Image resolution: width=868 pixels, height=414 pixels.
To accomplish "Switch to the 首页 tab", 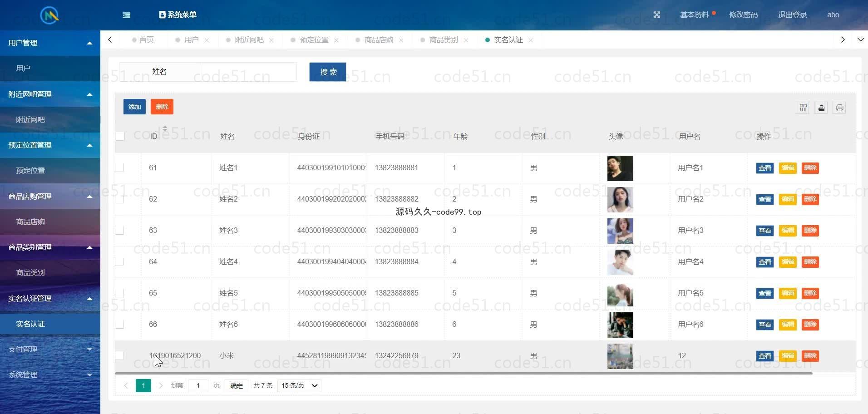I will click(143, 40).
